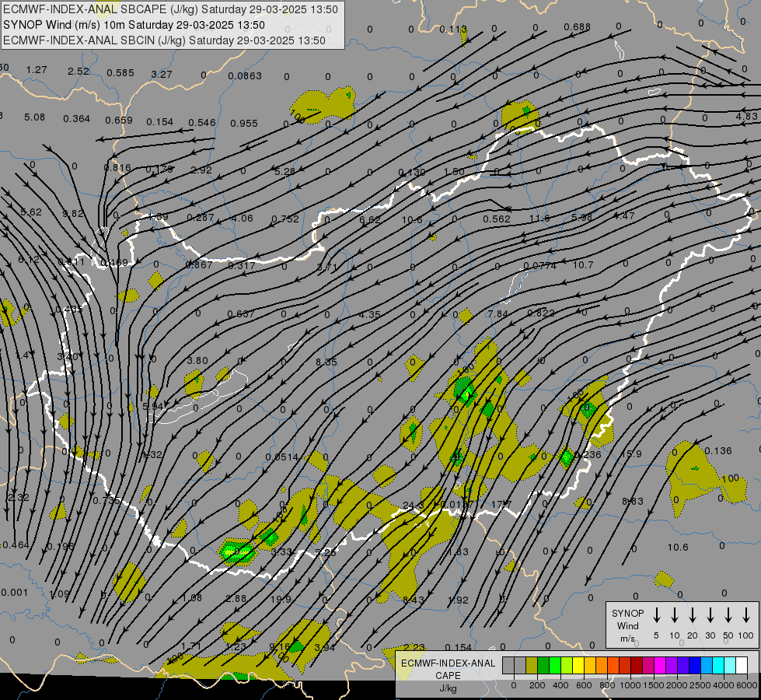Click the map value 0.585
This screenshot has height=700, width=761.
click(120, 73)
